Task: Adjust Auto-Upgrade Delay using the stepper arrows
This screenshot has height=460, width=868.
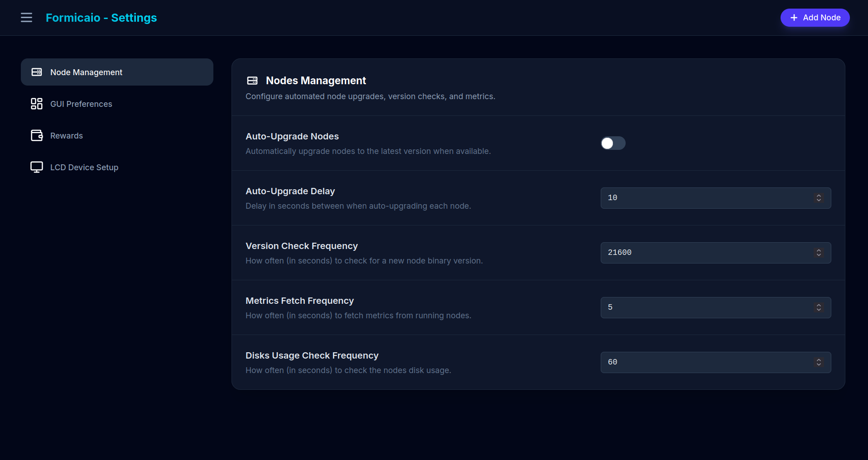Action: coord(819,198)
